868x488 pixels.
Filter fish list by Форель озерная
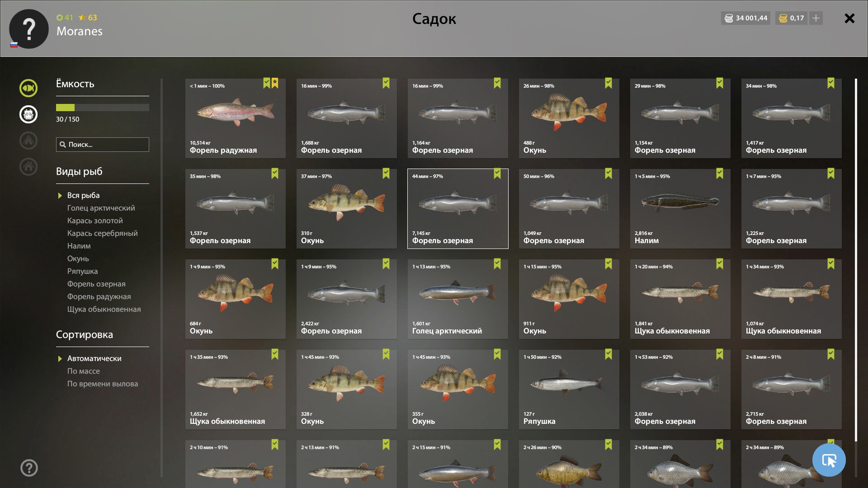96,284
